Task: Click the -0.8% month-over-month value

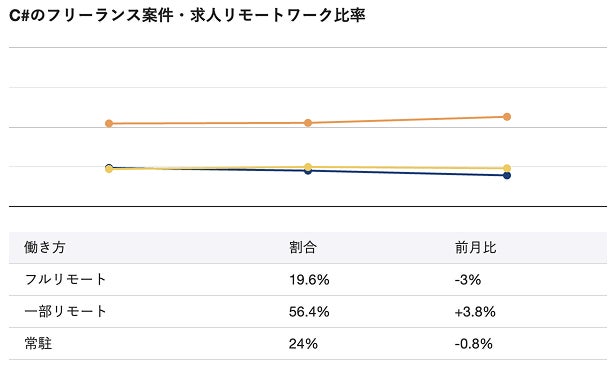Action: coord(473,344)
